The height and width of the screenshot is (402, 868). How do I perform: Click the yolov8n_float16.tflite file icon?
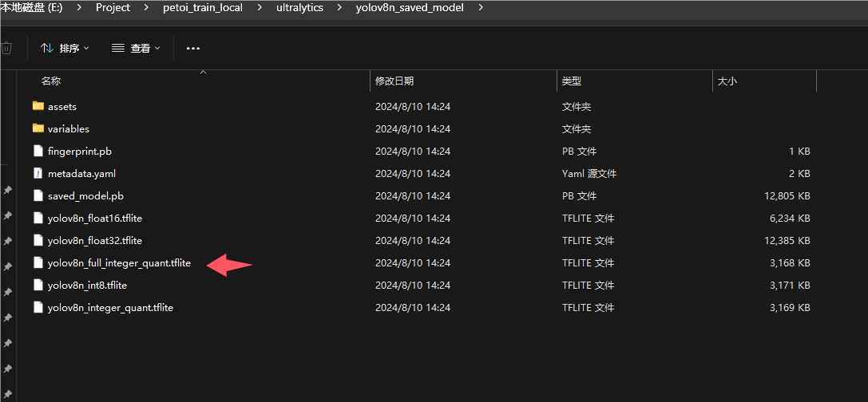tap(38, 218)
